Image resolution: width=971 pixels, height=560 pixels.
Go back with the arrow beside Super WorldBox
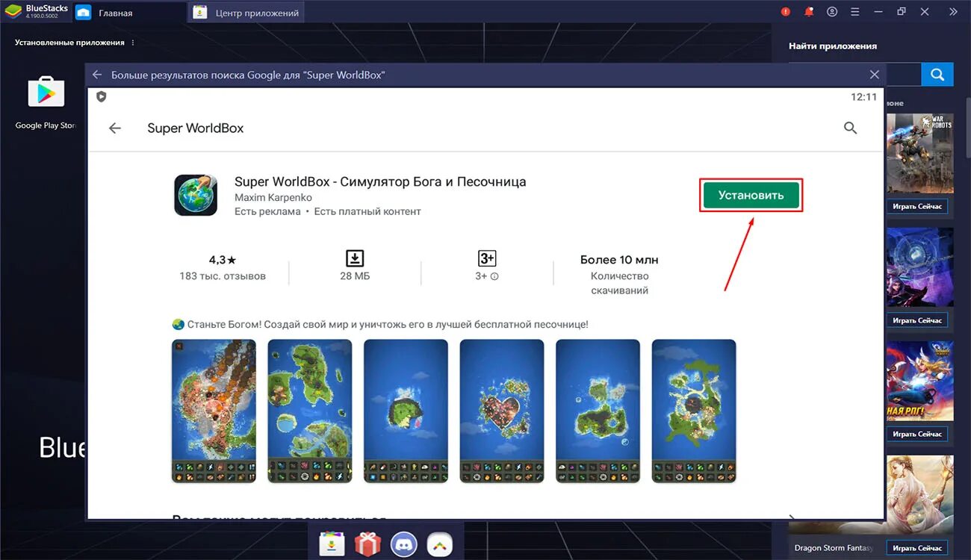click(x=114, y=128)
